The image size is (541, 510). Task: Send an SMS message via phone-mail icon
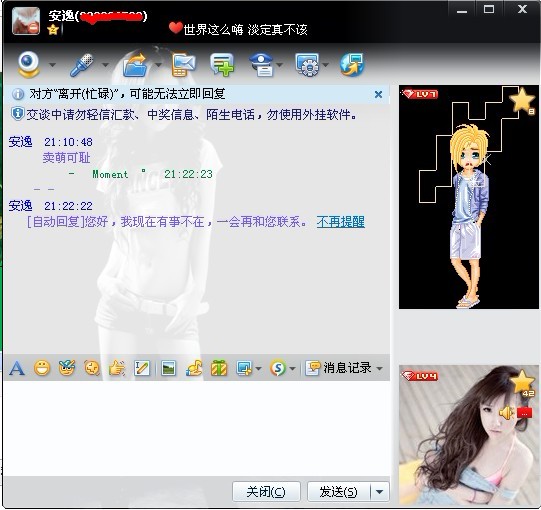point(183,65)
